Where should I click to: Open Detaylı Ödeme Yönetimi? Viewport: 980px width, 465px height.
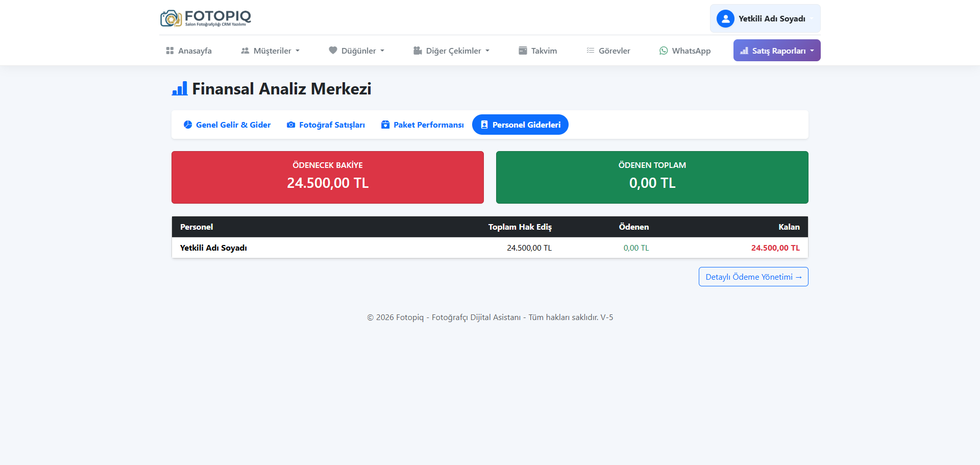[x=753, y=277]
